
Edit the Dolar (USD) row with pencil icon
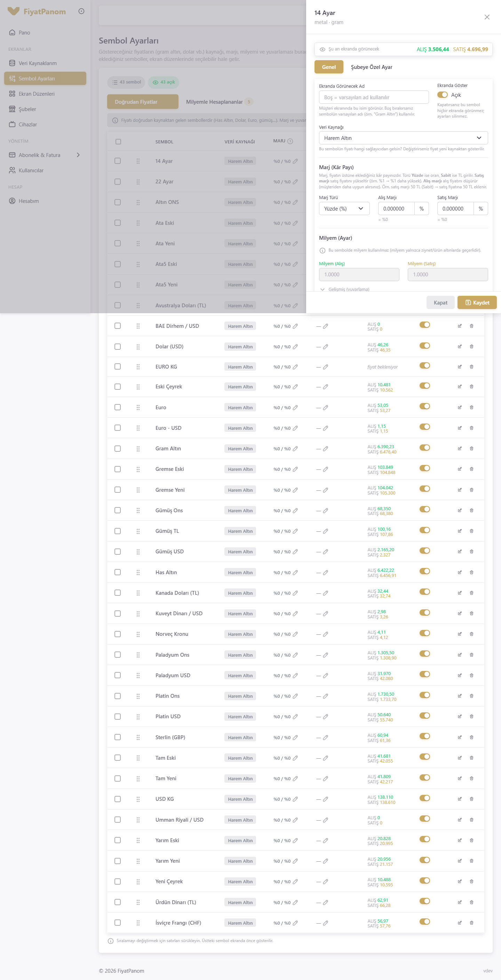(x=460, y=347)
